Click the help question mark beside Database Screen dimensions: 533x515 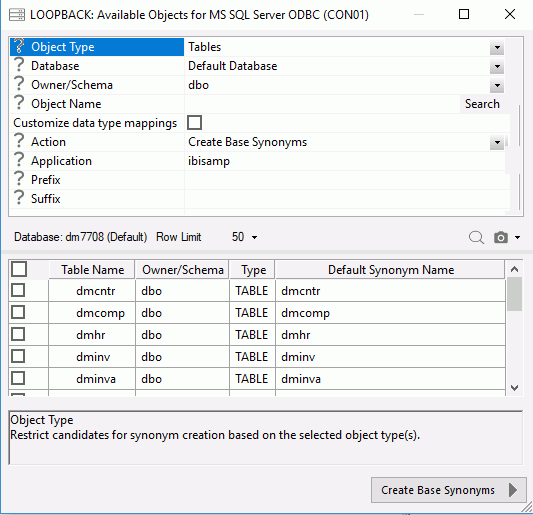tap(19, 65)
